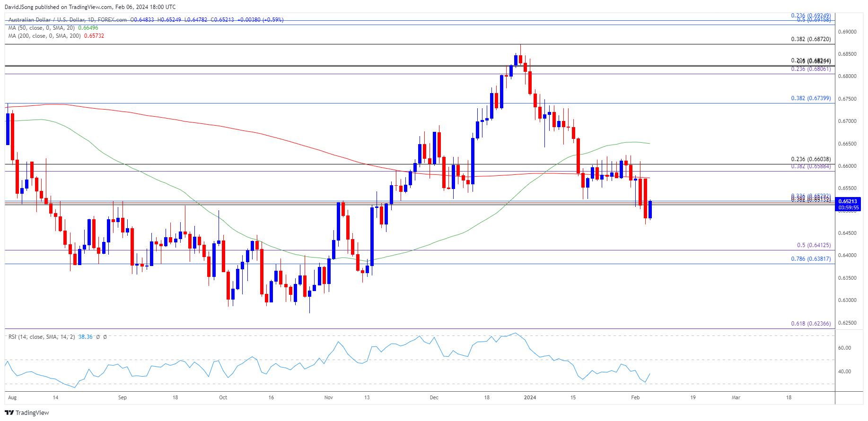Image resolution: width=868 pixels, height=421 pixels.
Task: Click the low price value L0.64782
Action: [196, 20]
